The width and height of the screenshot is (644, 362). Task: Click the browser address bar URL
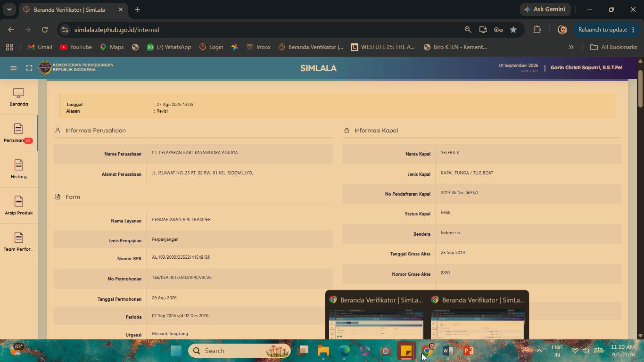(x=116, y=30)
